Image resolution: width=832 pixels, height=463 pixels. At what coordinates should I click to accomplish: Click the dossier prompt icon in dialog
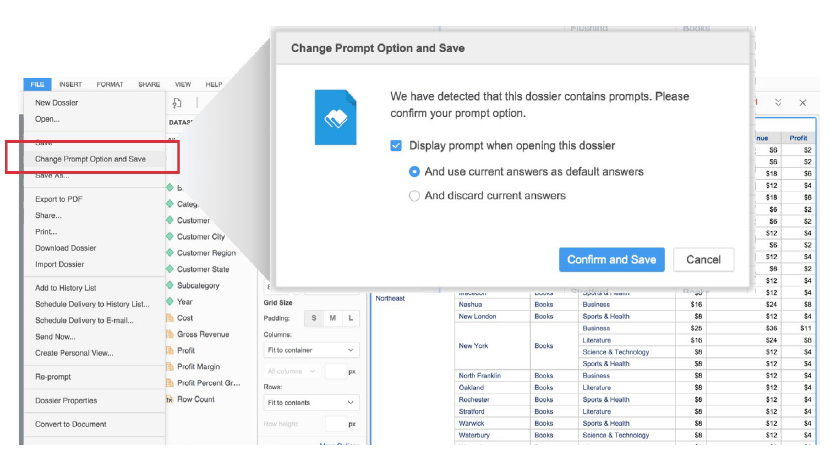[334, 116]
